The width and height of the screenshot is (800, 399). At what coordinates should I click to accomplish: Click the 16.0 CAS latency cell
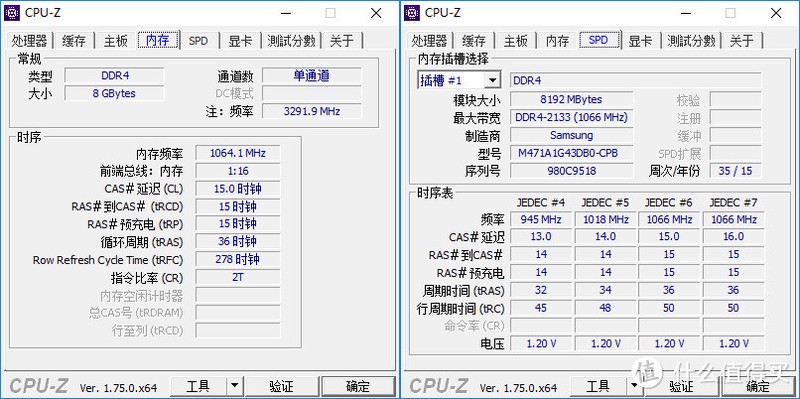pyautogui.click(x=733, y=237)
